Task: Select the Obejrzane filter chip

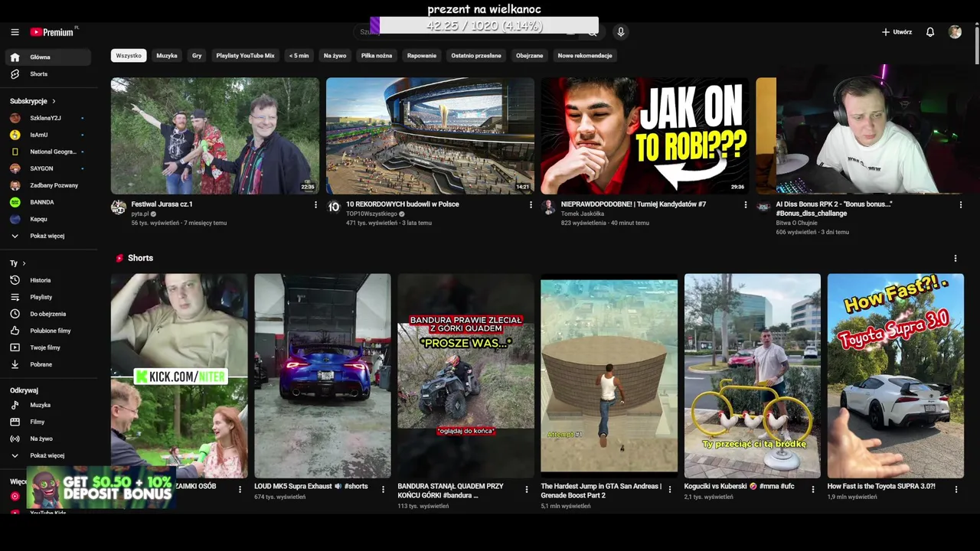Action: click(x=529, y=56)
